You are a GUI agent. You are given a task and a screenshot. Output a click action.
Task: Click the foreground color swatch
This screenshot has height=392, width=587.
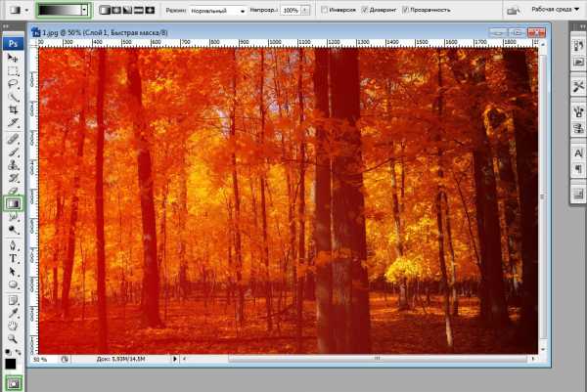click(11, 363)
